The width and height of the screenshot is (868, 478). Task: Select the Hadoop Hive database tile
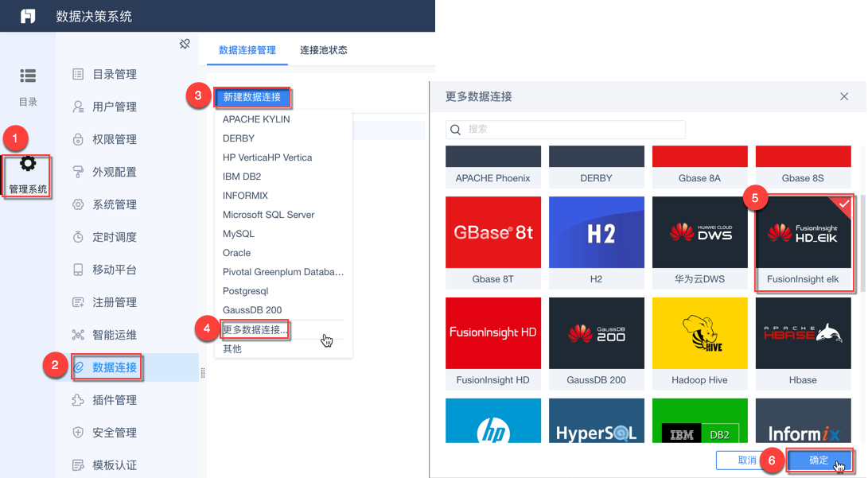tap(699, 344)
